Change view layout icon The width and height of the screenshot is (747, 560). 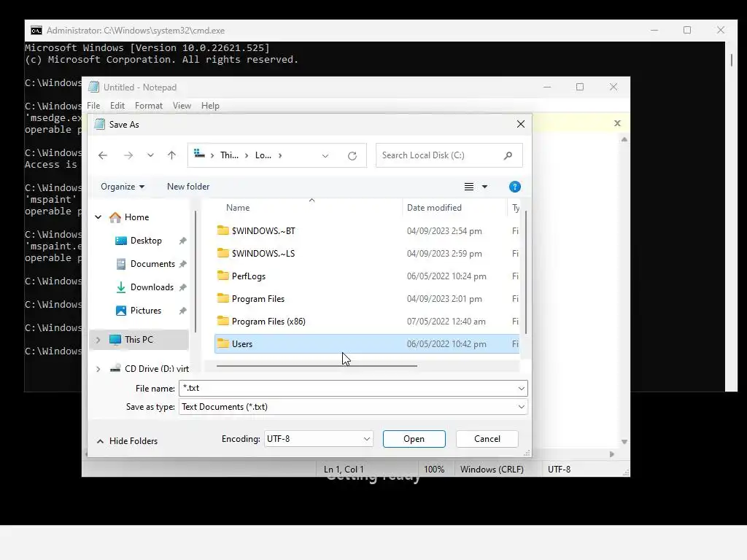pos(469,187)
